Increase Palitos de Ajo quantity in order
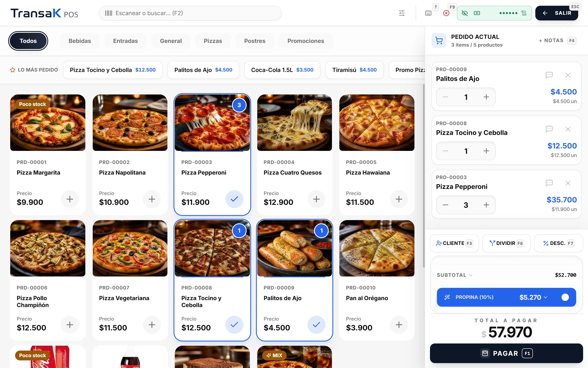This screenshot has height=368, width=588. pos(486,97)
